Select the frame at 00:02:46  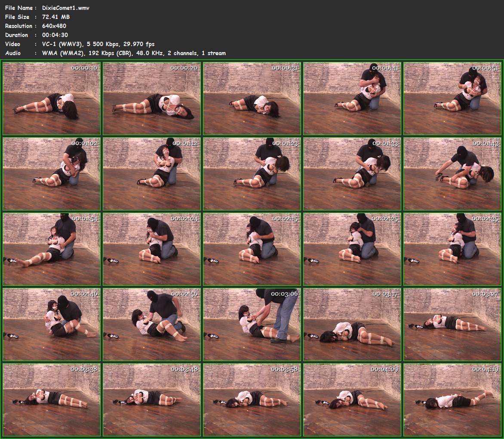[x=52, y=325]
